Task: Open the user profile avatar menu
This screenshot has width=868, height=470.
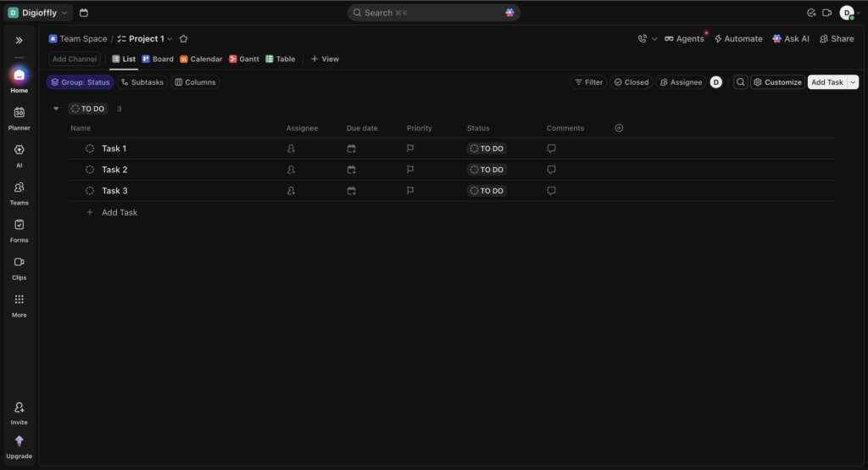Action: click(849, 13)
